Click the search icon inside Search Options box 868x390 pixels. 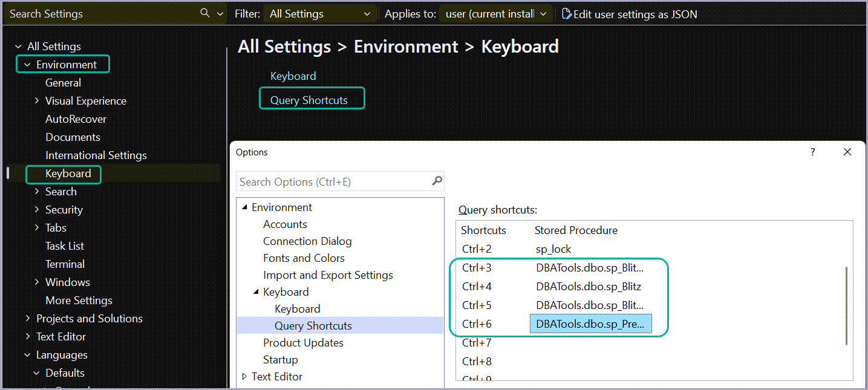pyautogui.click(x=437, y=181)
